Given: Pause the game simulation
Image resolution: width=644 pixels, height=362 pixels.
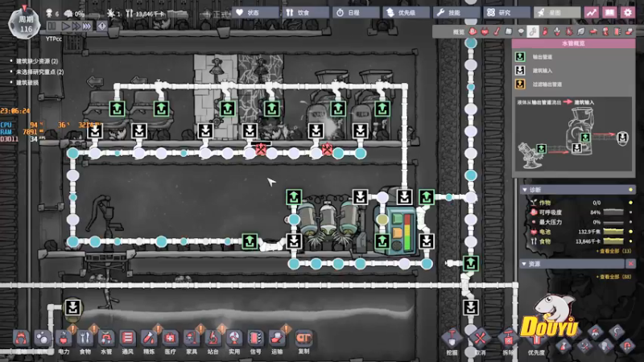Looking at the screenshot, I should [x=52, y=27].
